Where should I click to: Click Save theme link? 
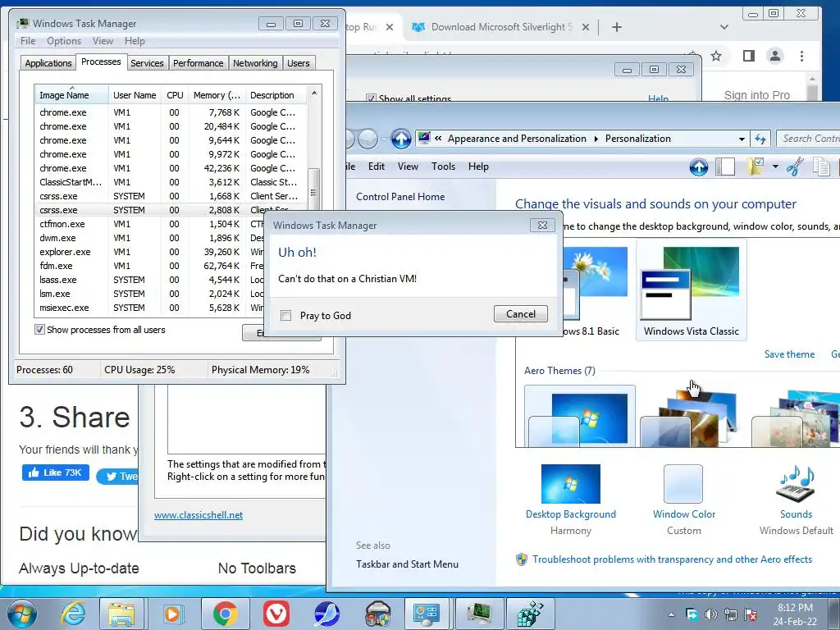789,354
